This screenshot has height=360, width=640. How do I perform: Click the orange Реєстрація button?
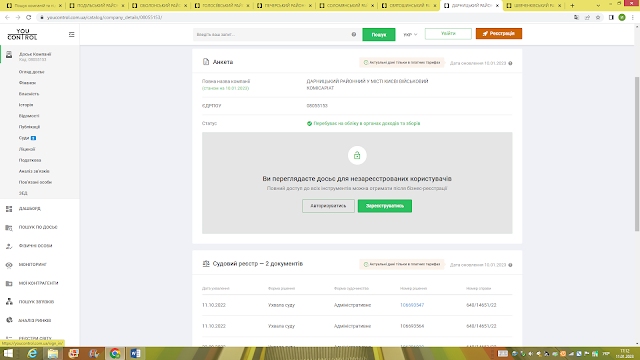[x=499, y=33]
